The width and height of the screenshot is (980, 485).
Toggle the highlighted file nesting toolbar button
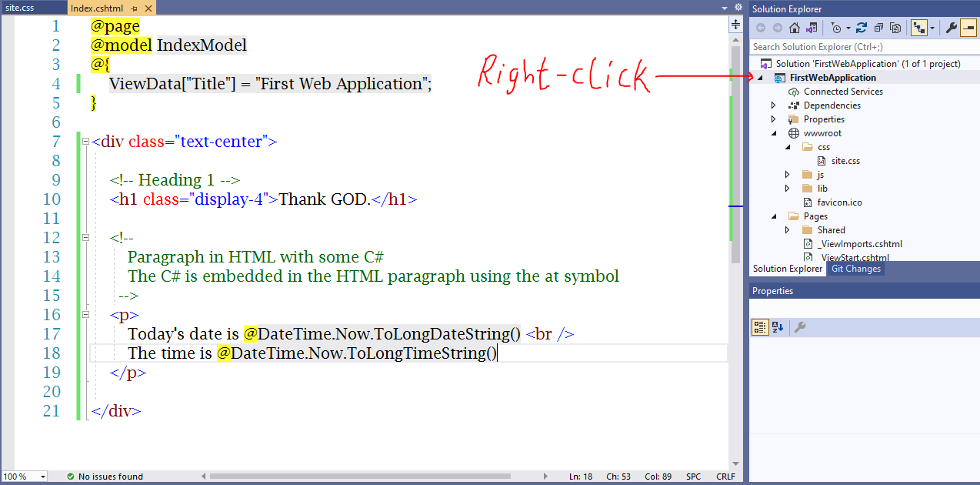[x=918, y=28]
